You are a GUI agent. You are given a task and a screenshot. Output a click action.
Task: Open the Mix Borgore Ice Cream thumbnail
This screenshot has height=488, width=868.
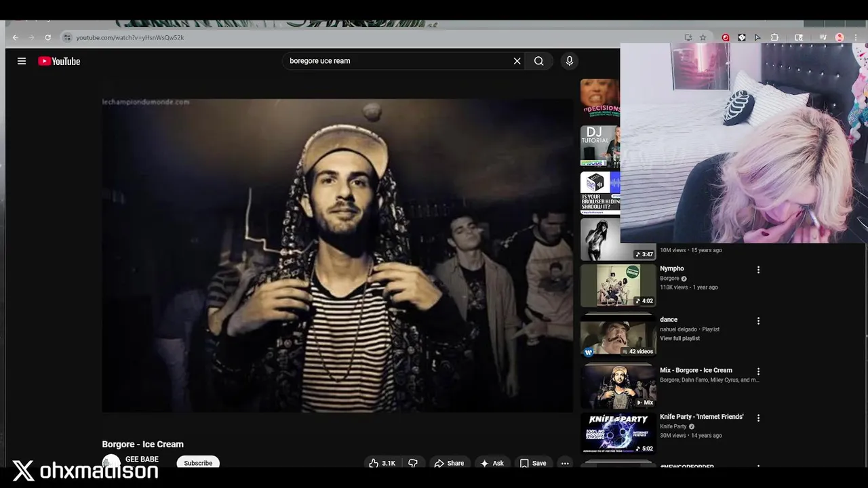tap(618, 387)
